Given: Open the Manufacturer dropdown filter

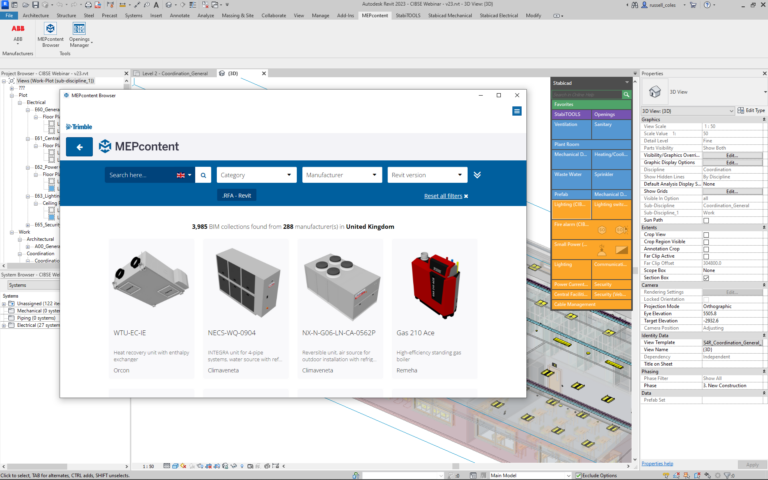Looking at the screenshot, I should pyautogui.click(x=342, y=175).
